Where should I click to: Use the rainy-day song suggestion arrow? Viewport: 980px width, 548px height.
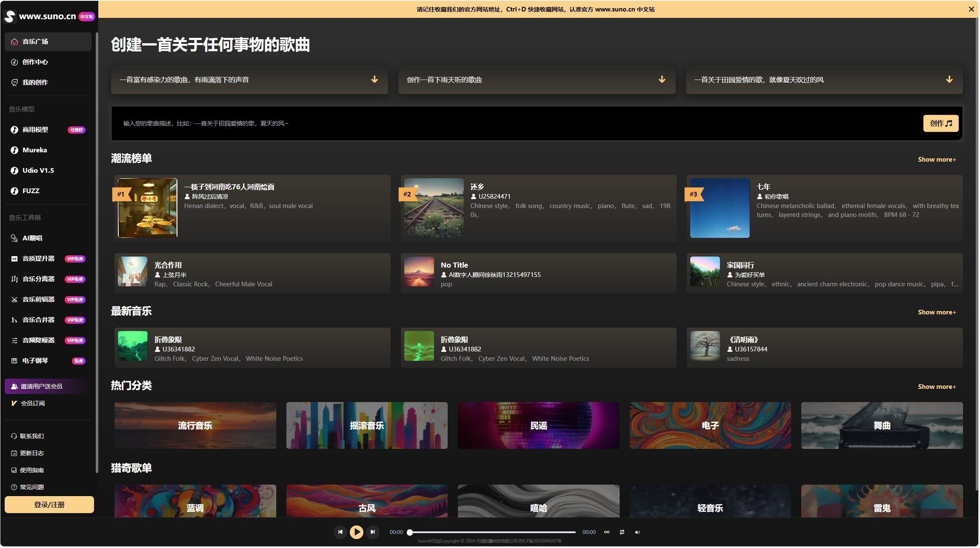(x=662, y=80)
